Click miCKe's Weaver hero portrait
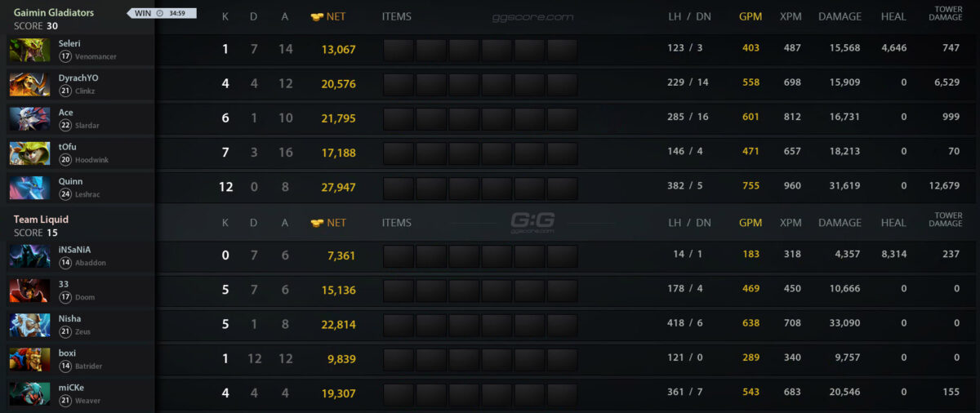980x413 pixels. tap(29, 393)
